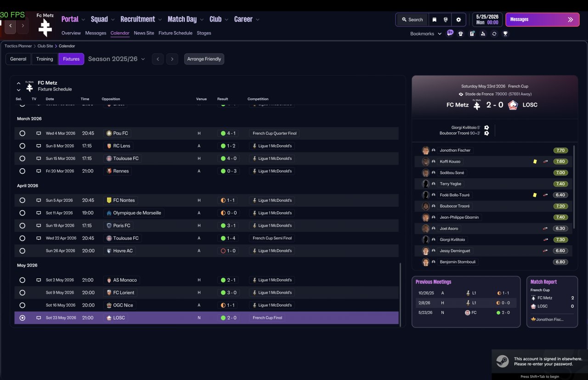Select the Havre AC fixture radio button
The height and width of the screenshot is (380, 588).
[x=22, y=251]
